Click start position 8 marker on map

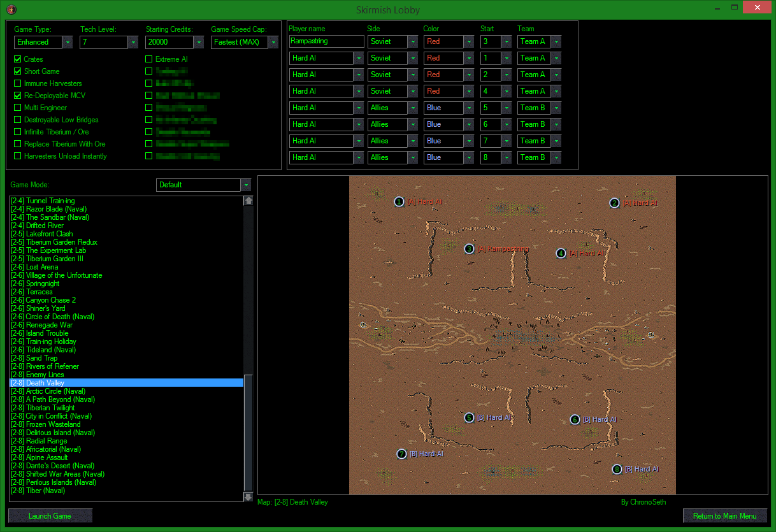click(617, 470)
